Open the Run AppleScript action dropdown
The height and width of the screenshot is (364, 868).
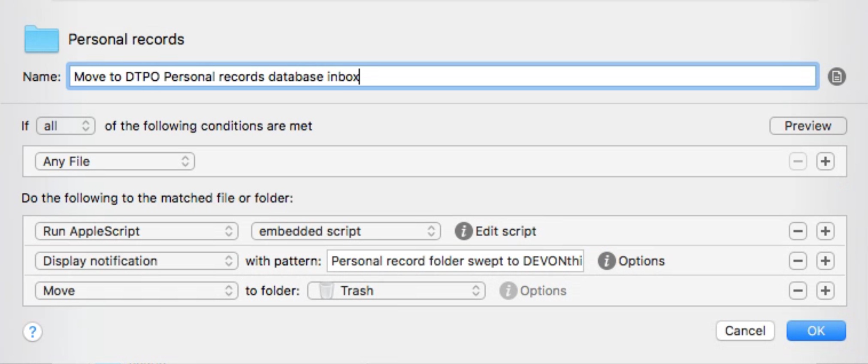tap(136, 231)
